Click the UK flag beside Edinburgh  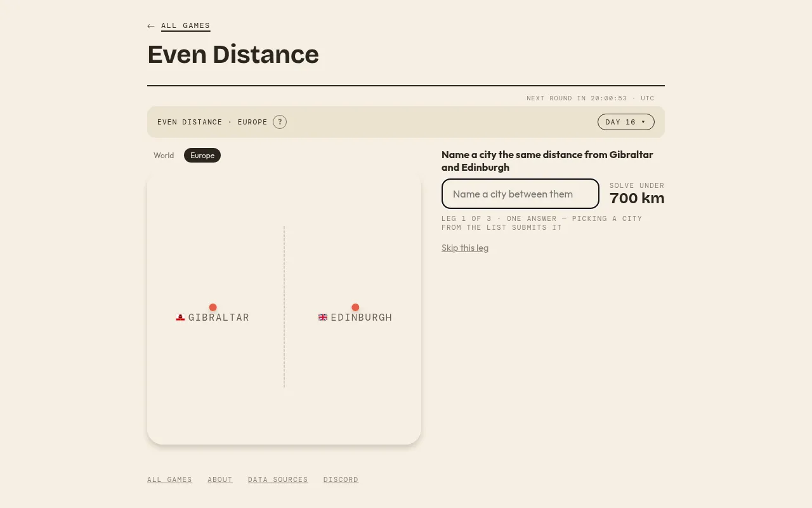[323, 317]
